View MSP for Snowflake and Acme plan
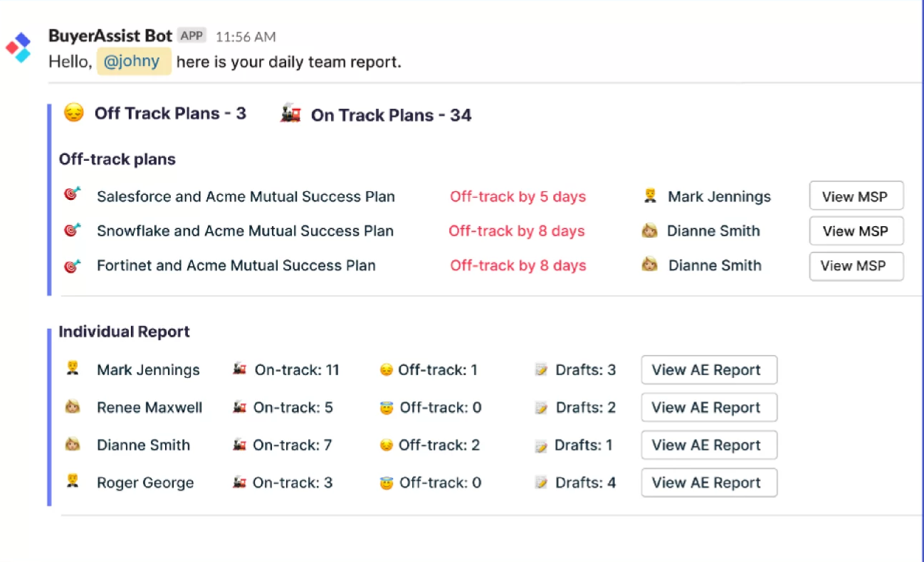The width and height of the screenshot is (924, 562). click(x=856, y=230)
